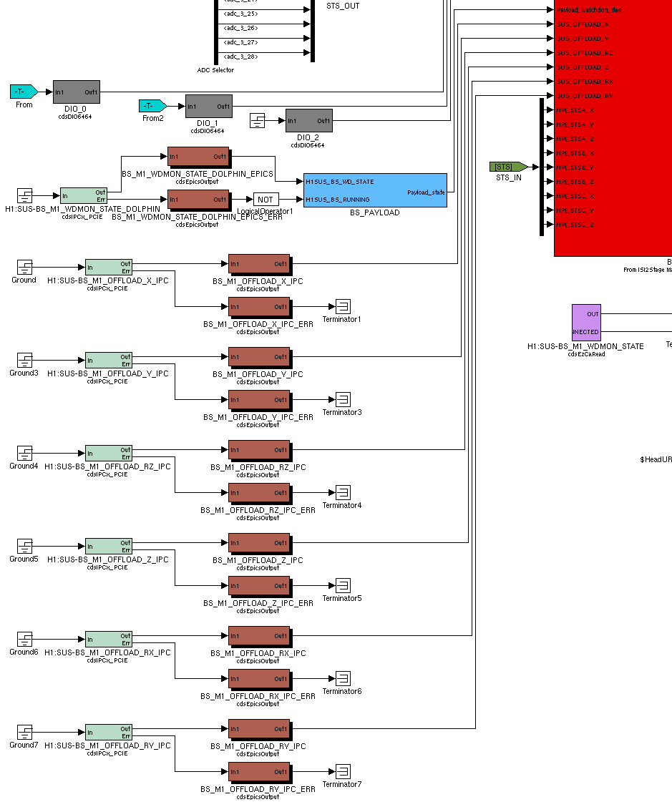Click the SUS_OFFLOAD_X port on red block
This screenshot has height=812, width=672.
[583, 24]
